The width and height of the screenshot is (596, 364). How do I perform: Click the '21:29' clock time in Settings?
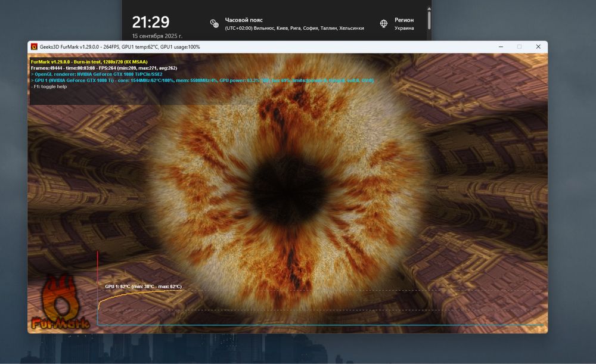(x=151, y=22)
